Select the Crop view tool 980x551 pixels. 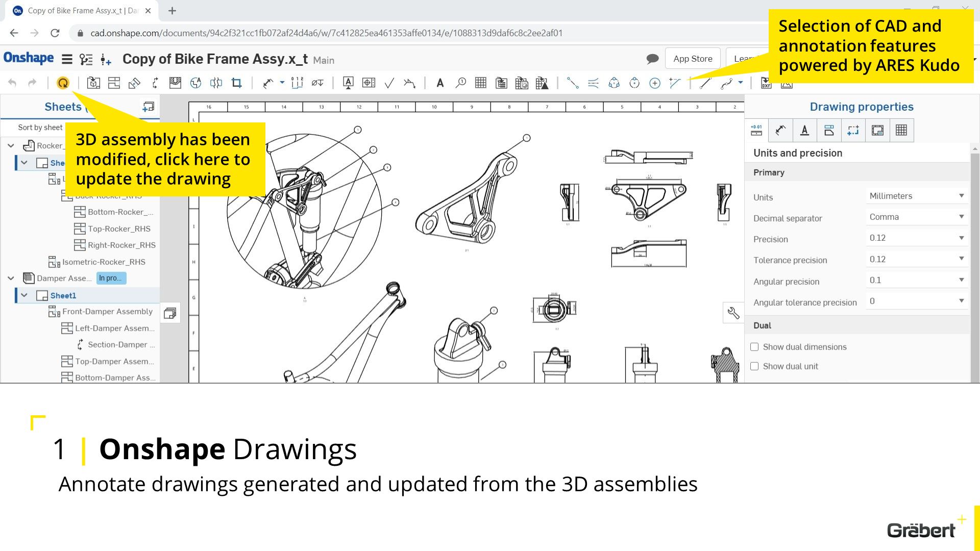236,83
